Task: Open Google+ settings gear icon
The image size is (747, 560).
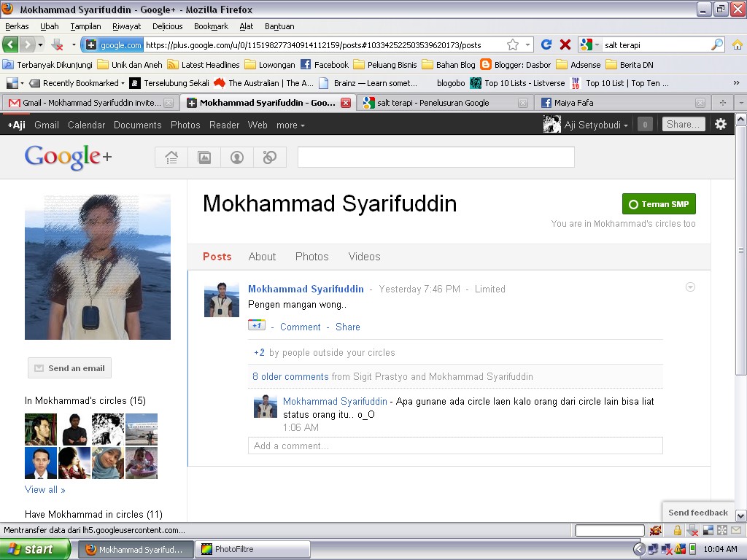Action: pos(721,124)
